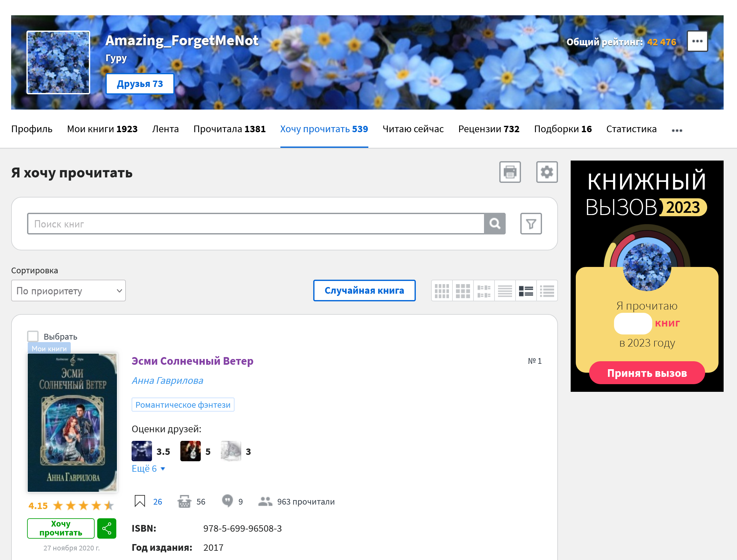Open the По приоритету sorting dropdown
The height and width of the screenshot is (560, 737).
click(68, 291)
